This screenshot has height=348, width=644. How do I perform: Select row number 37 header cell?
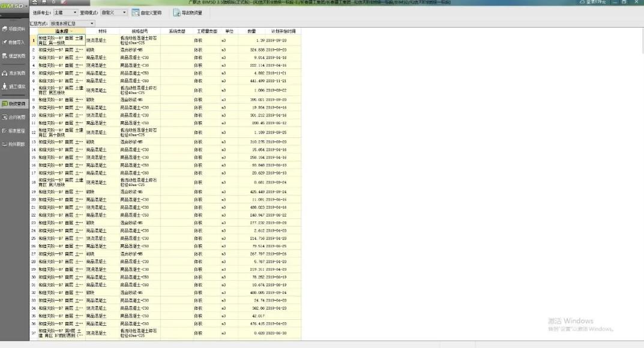(34, 333)
